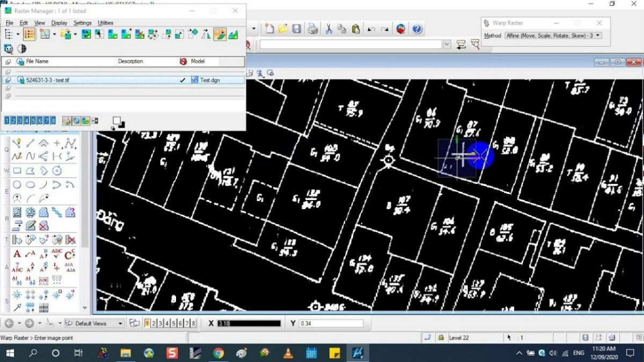The image size is (644, 362).
Task: Expand the Attach raster dropdown arrow
Action: click(75, 35)
